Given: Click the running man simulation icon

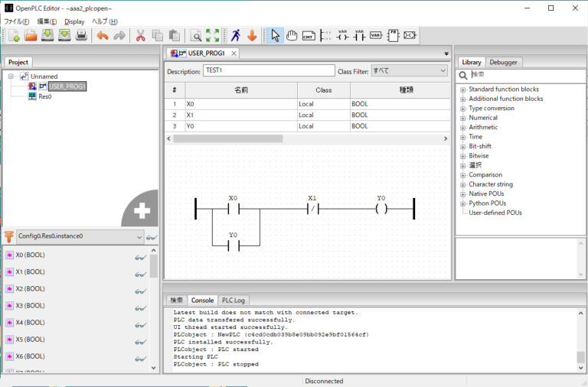Looking at the screenshot, I should point(234,35).
